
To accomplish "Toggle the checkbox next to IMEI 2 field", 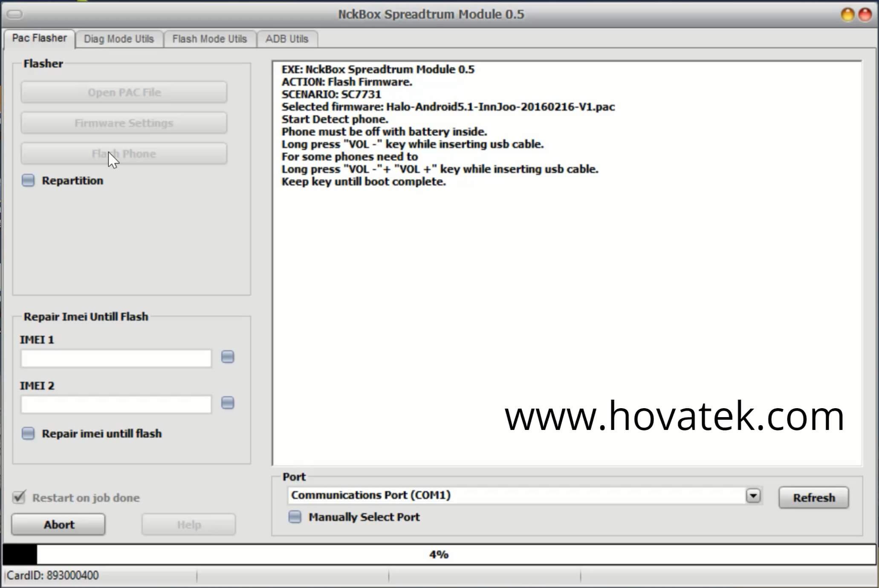I will pyautogui.click(x=228, y=403).
